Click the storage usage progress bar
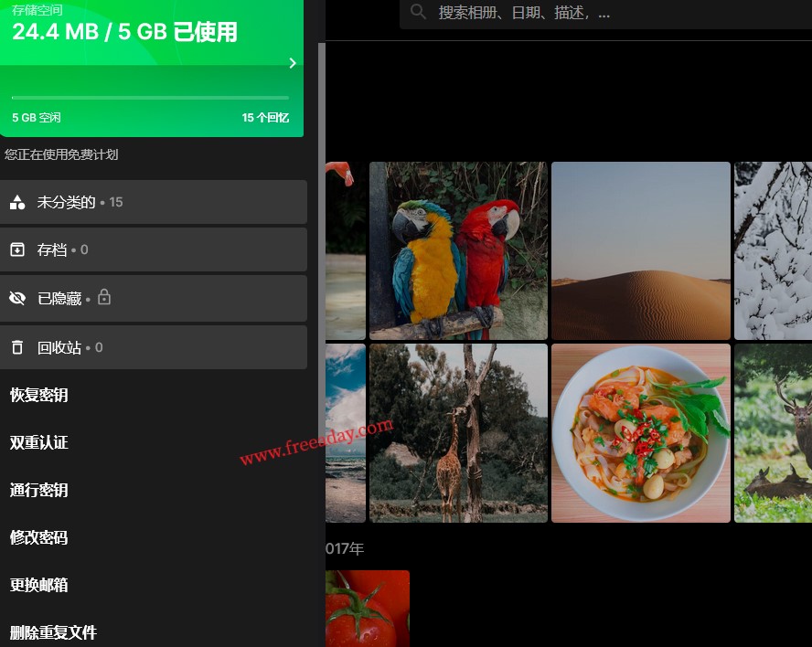Viewport: 812px width, 647px height. pyautogui.click(x=151, y=96)
